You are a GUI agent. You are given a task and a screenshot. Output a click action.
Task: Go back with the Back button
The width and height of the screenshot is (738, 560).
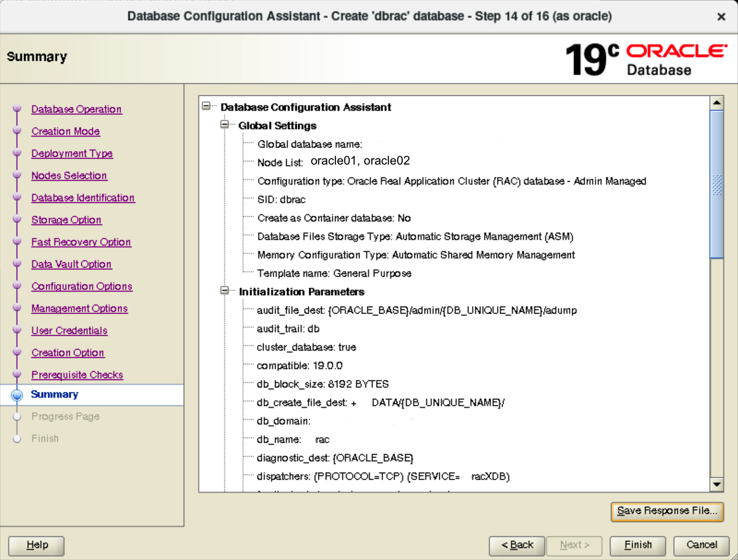[x=517, y=545]
